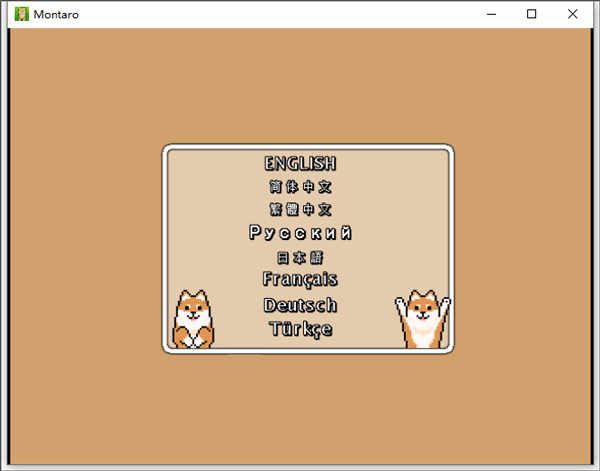Choose 繁體中文 Traditional Chinese language
This screenshot has height=471, width=600.
click(300, 209)
